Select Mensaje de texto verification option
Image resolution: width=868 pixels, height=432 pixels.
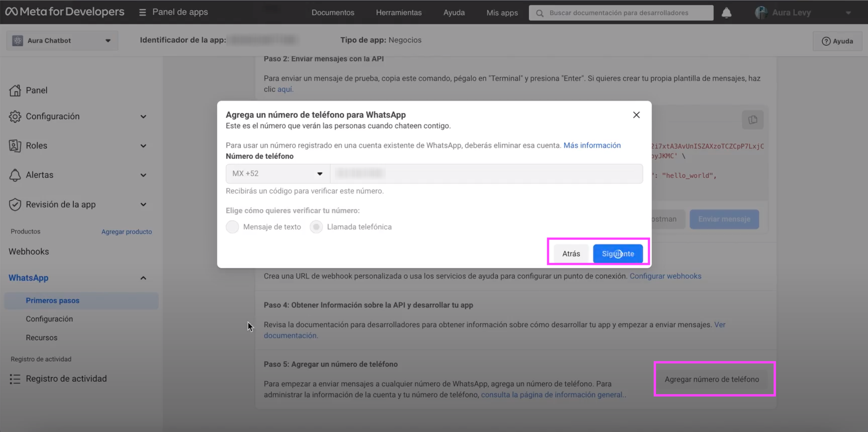click(232, 227)
